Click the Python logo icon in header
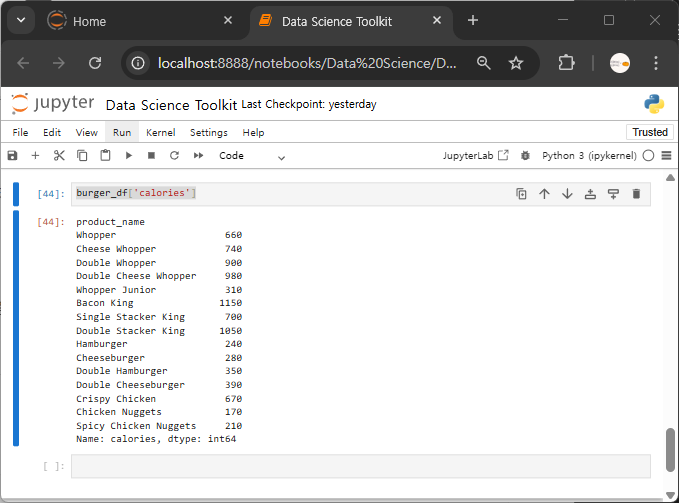 (654, 104)
